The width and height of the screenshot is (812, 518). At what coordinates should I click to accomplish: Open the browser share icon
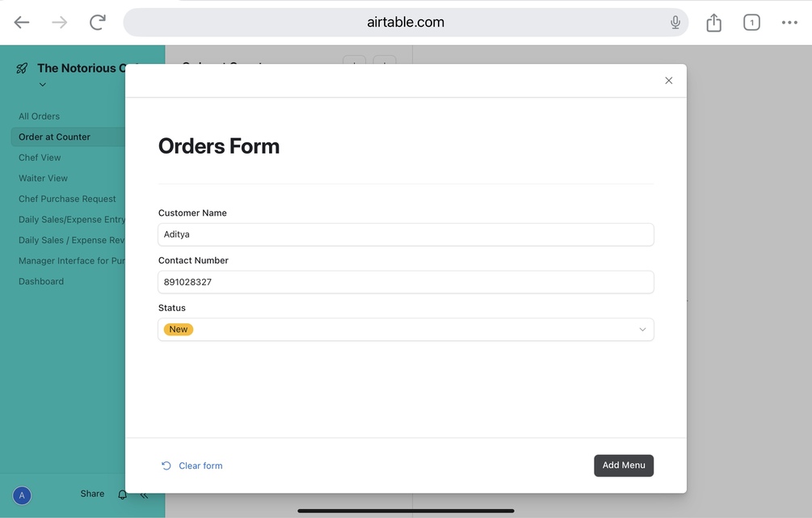pos(713,23)
